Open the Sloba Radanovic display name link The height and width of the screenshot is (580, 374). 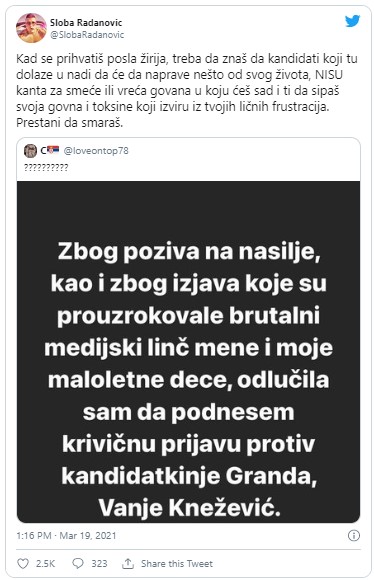coord(86,23)
